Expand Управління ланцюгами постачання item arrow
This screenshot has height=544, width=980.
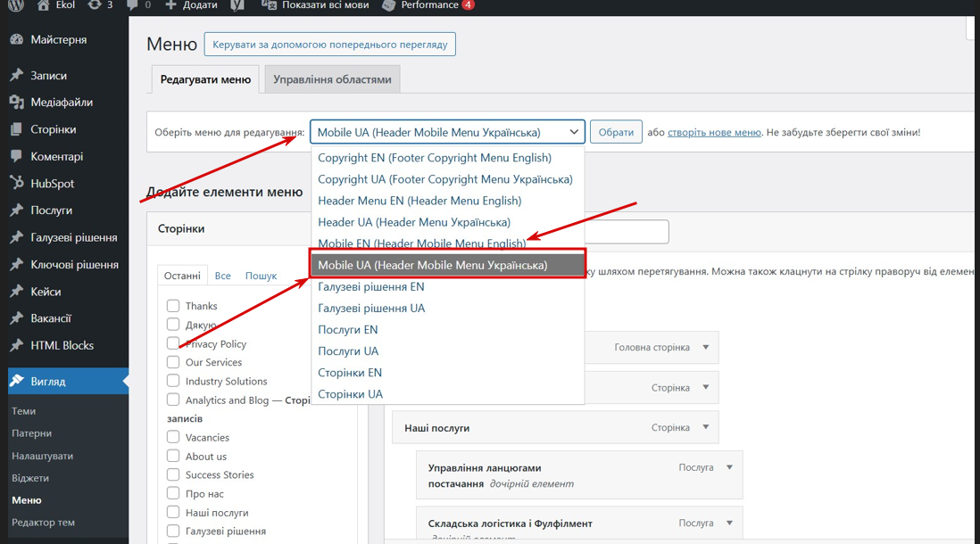pos(729,467)
